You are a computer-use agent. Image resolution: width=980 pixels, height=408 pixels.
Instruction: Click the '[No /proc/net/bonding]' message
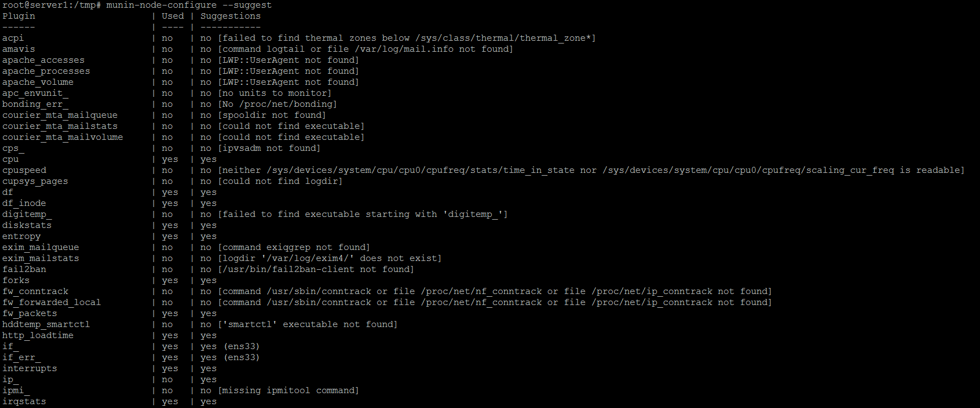pos(277,104)
